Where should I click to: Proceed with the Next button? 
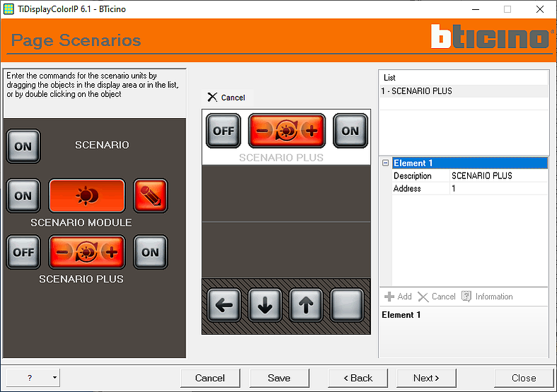tap(426, 378)
